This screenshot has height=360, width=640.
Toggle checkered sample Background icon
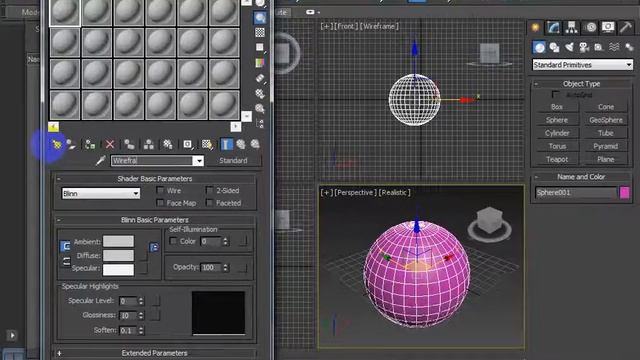pos(260,32)
